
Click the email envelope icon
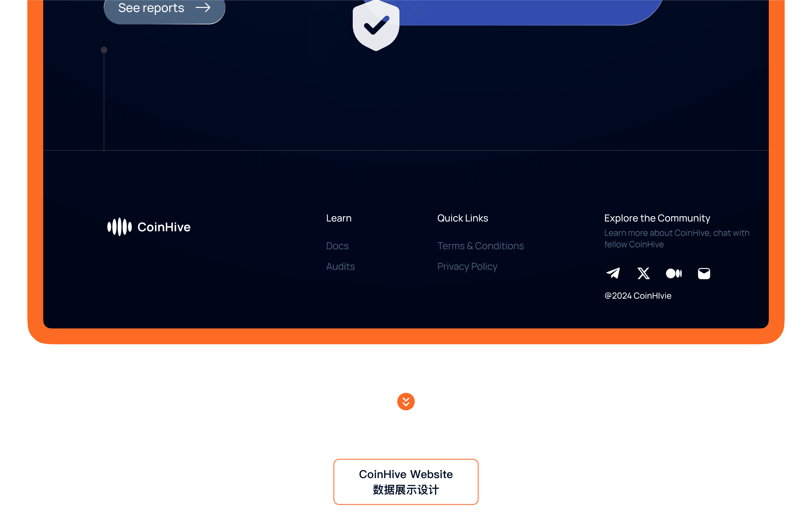tap(704, 273)
